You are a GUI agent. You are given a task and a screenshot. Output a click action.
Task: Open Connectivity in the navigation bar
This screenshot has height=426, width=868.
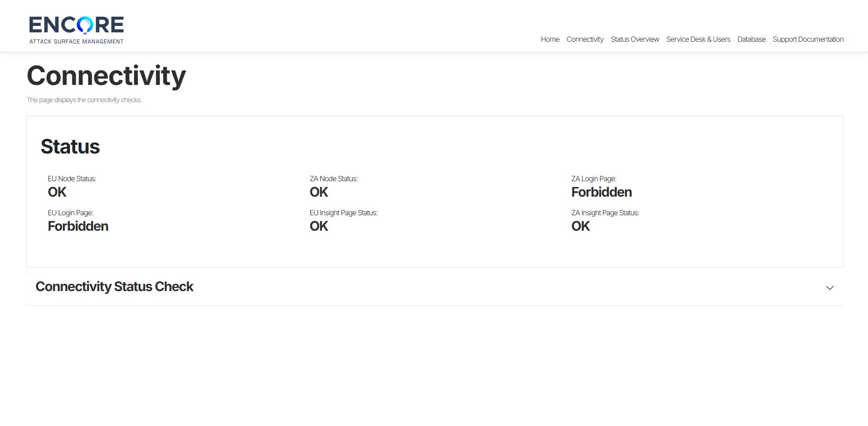click(585, 40)
